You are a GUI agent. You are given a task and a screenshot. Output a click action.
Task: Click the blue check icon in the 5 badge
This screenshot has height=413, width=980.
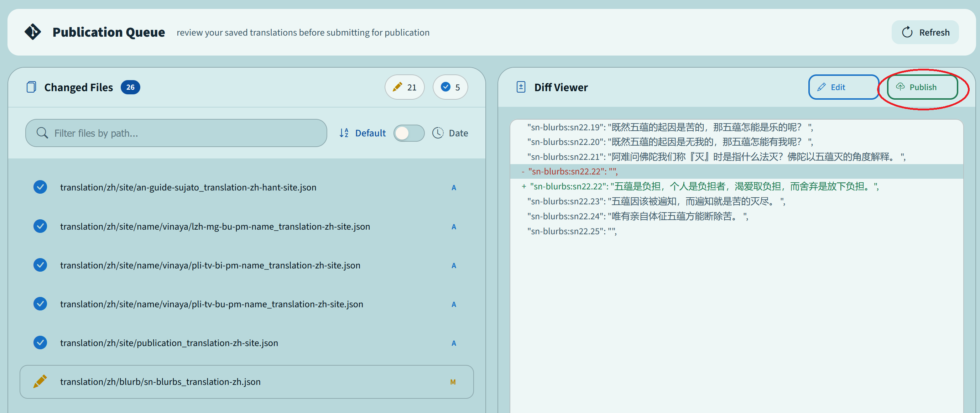[445, 87]
